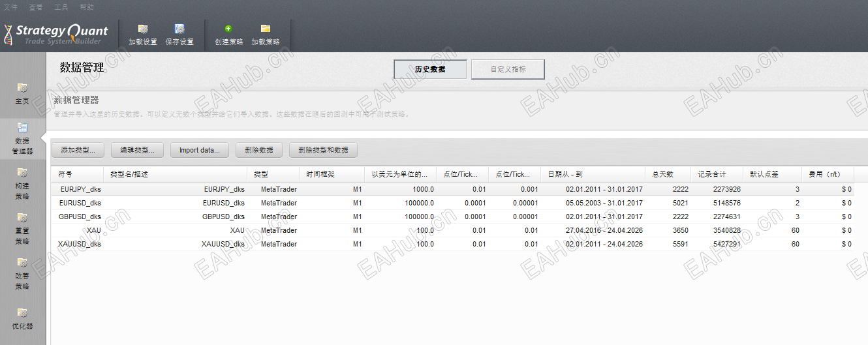
Task: Open 重置策略 sidebar item
Action: (x=22, y=228)
